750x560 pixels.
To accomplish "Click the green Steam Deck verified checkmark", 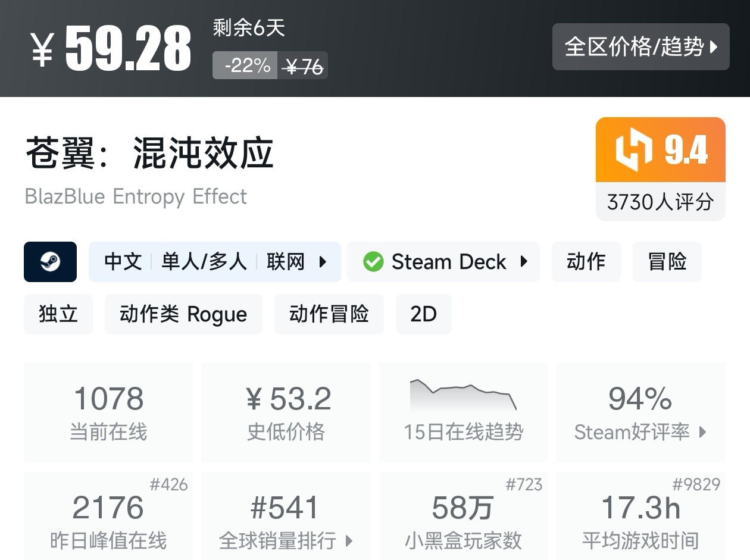I will (x=374, y=261).
